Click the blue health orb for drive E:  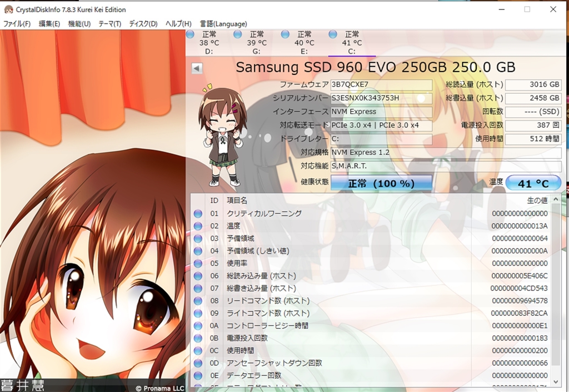285,34
